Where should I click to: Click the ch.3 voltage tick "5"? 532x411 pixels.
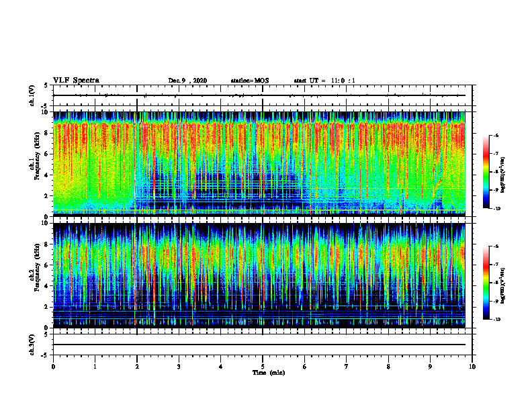46,334
